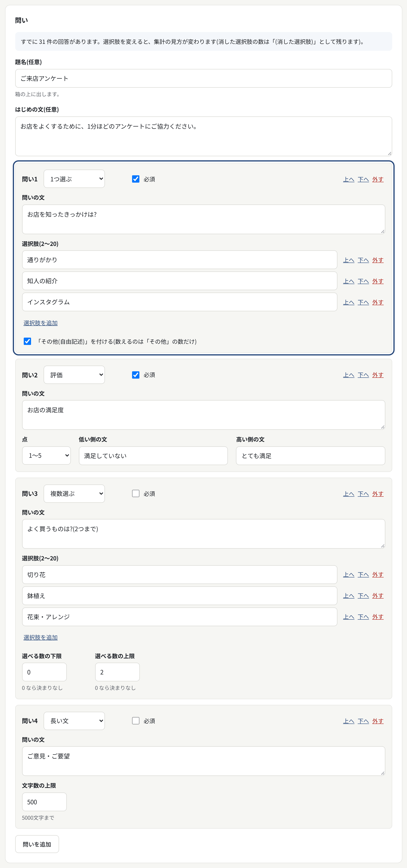Toggle the 必須 checkbox for 問い2
Image resolution: width=407 pixels, height=868 pixels.
pos(136,375)
